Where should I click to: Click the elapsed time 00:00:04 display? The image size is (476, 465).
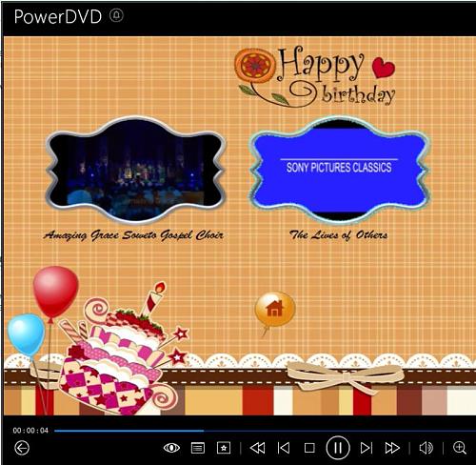click(x=30, y=431)
